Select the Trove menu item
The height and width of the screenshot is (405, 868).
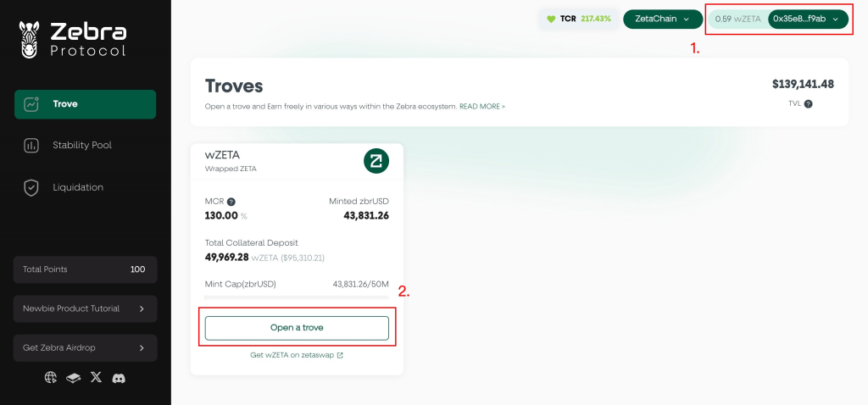(85, 104)
